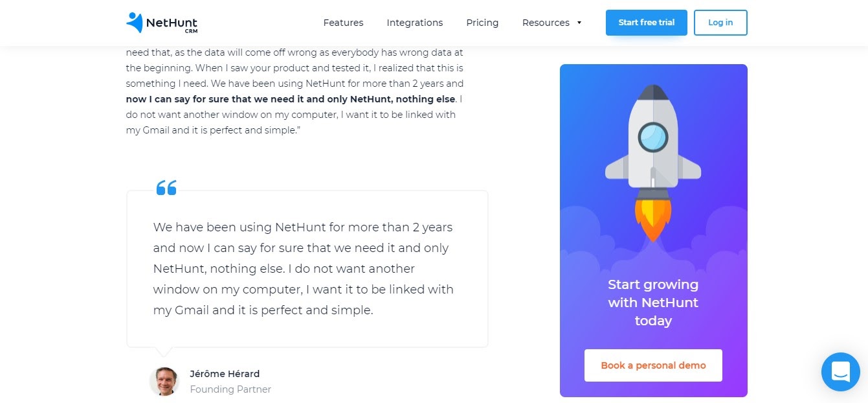This screenshot has height=403, width=868.
Task: Navigate to Pricing
Action: [482, 23]
